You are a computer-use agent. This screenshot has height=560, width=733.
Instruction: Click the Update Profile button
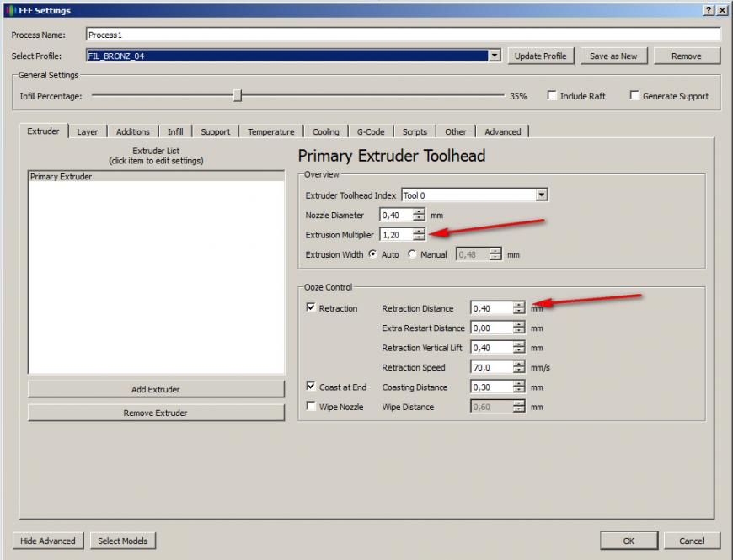tap(540, 56)
